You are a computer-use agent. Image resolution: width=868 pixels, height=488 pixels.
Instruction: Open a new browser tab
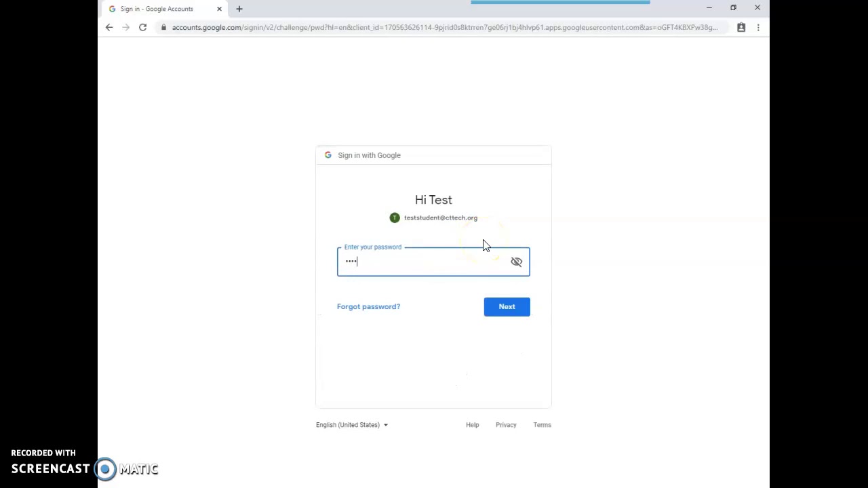click(x=239, y=9)
